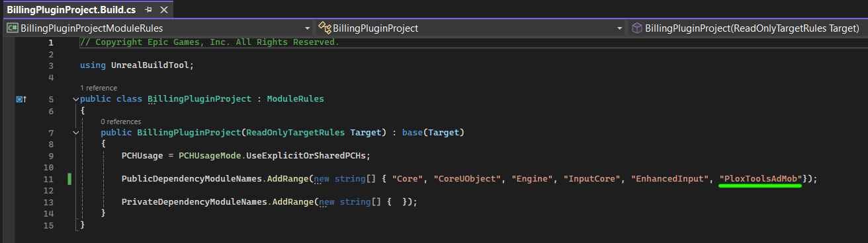
Task: Open the "0 references" CodeLens link
Action: point(121,121)
